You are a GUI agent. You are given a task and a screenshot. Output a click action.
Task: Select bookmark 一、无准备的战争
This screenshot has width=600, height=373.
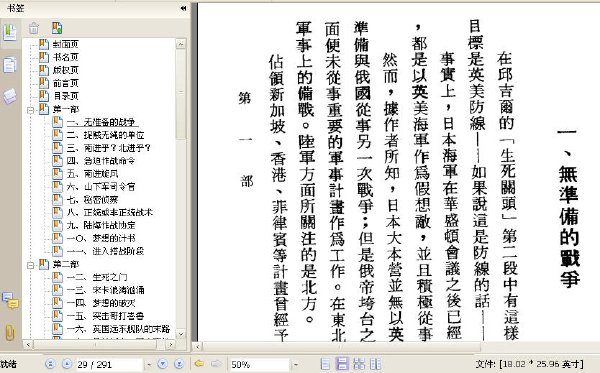101,122
